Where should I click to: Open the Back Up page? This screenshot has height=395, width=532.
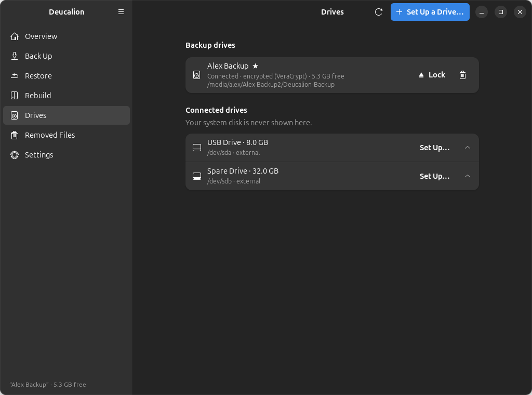coord(66,56)
